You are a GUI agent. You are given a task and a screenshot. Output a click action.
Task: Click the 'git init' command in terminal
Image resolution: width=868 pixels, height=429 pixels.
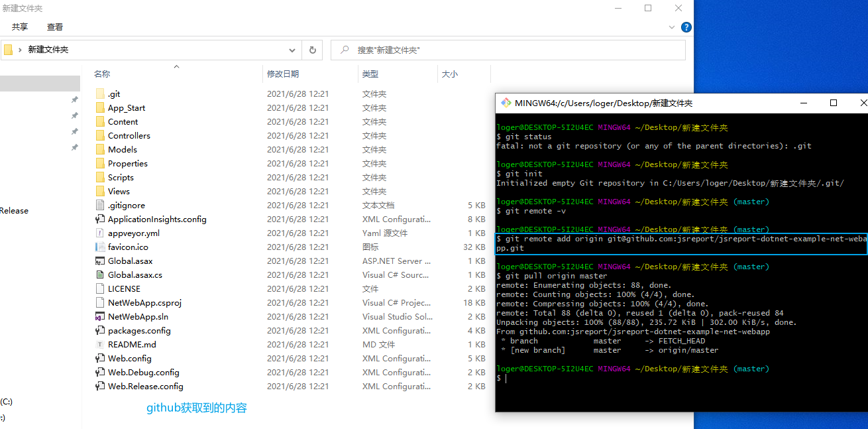pos(519,174)
